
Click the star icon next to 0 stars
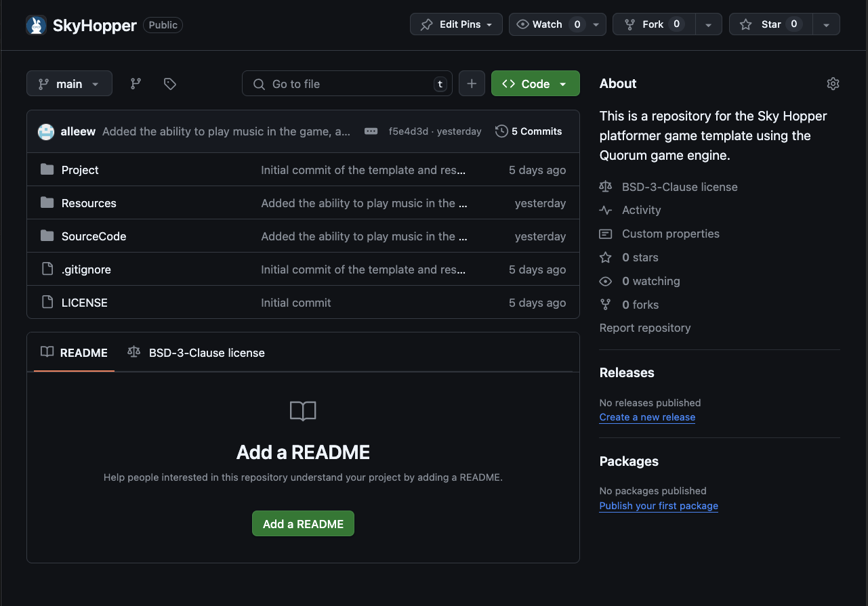pyautogui.click(x=606, y=257)
